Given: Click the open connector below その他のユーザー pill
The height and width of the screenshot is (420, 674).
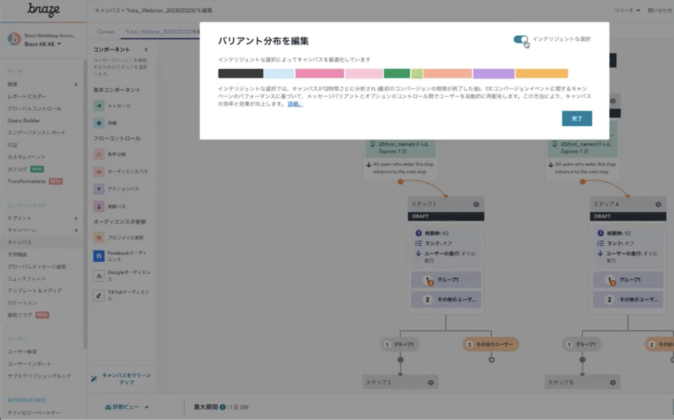Looking at the screenshot, I should coord(491,359).
